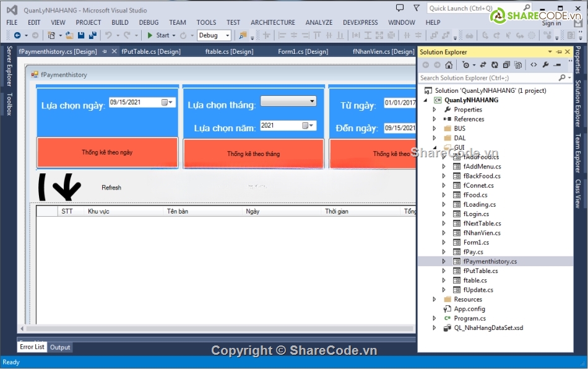Screen dimensions: 588x369
Task: Click the Open File folder icon
Action: tap(69, 35)
